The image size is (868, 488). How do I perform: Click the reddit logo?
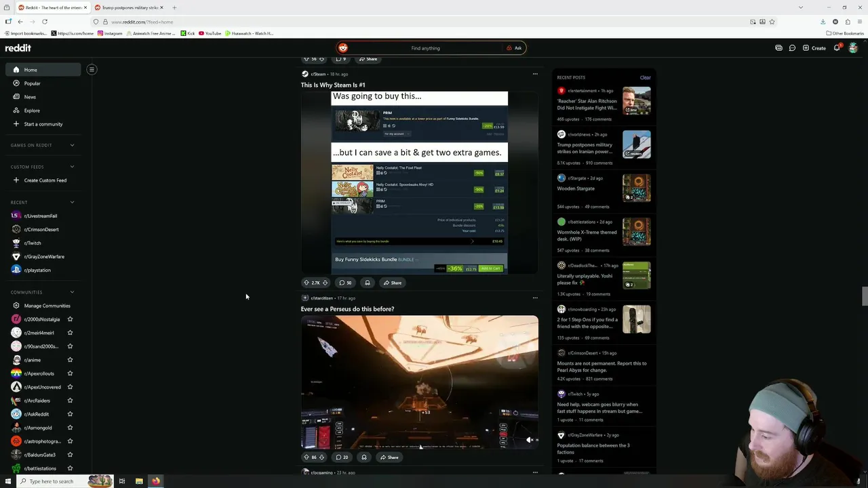[18, 48]
